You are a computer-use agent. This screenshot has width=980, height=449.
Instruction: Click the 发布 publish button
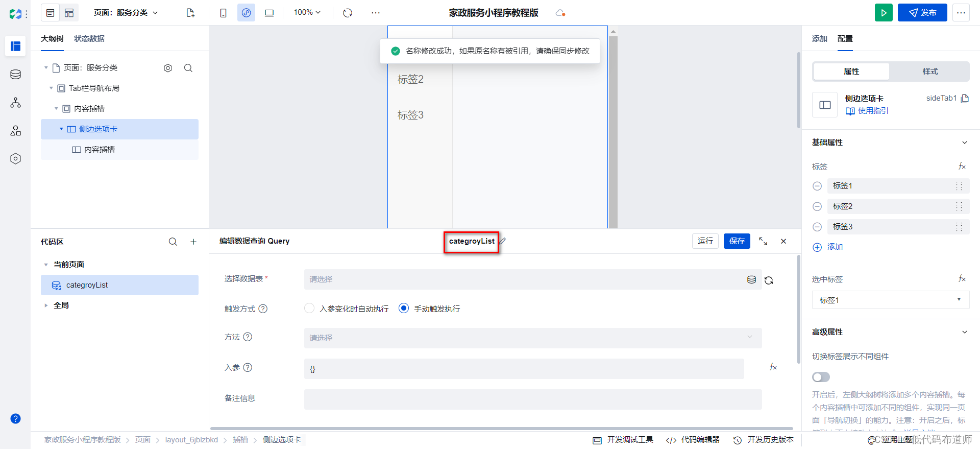(922, 13)
